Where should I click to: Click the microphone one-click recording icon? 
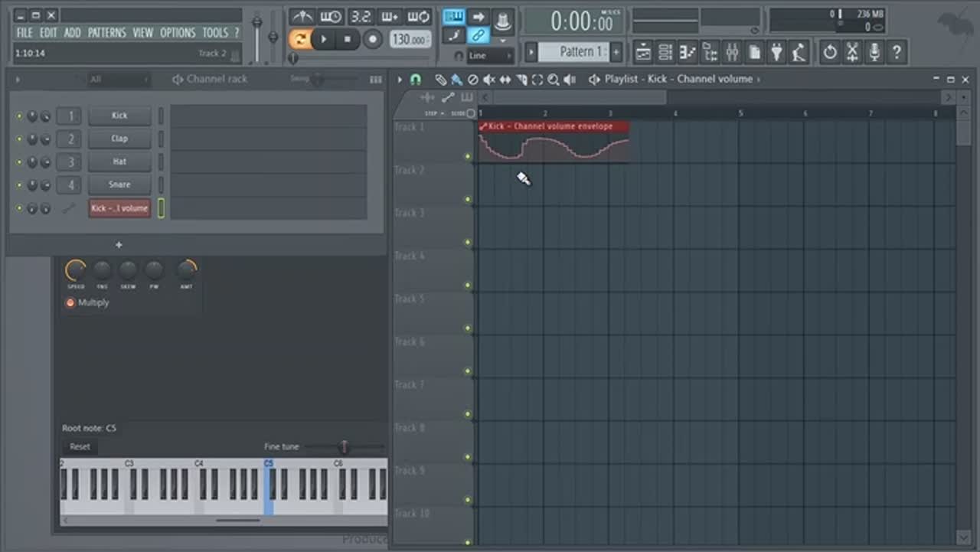(x=874, y=52)
